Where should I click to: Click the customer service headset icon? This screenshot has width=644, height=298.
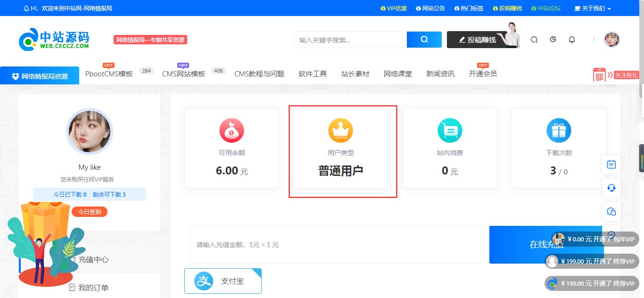tap(611, 188)
